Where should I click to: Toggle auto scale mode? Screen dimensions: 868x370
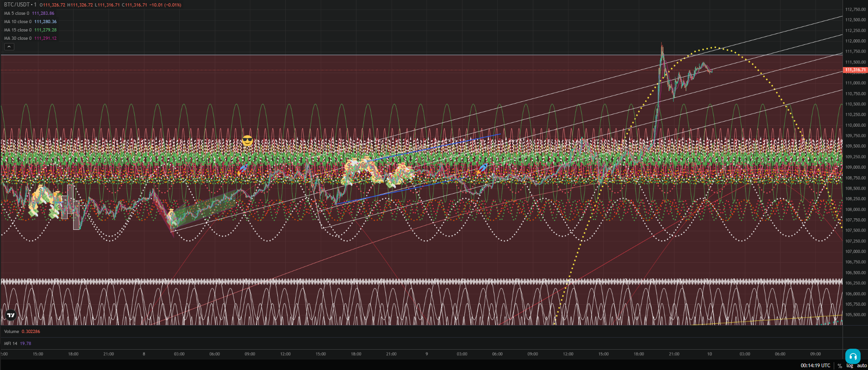pos(862,366)
